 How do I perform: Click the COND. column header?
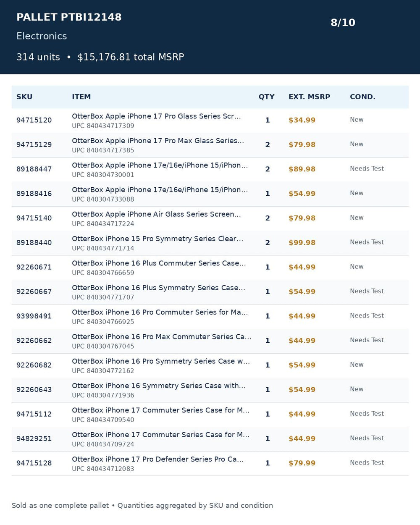coord(362,97)
